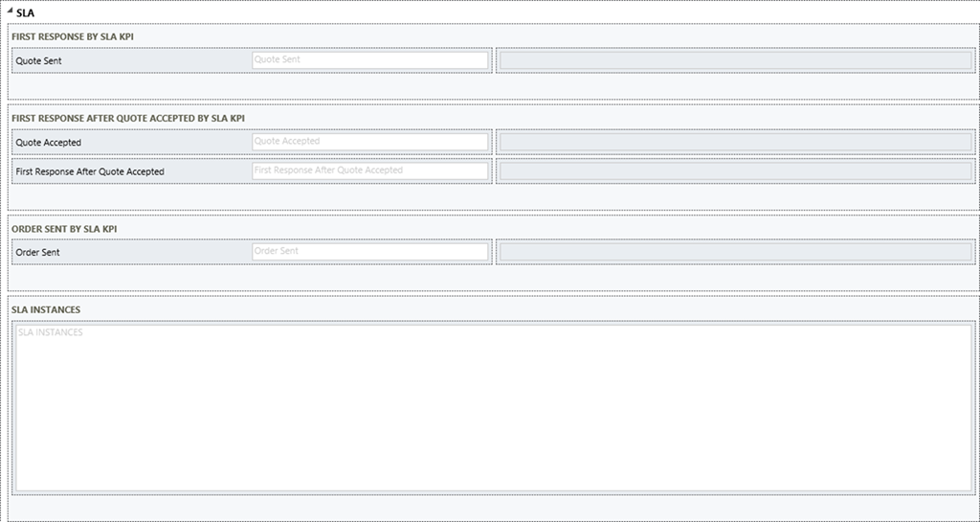Viewport: 980px width, 522px height.
Task: Select the gray control beside Quote Accepted
Action: click(735, 143)
